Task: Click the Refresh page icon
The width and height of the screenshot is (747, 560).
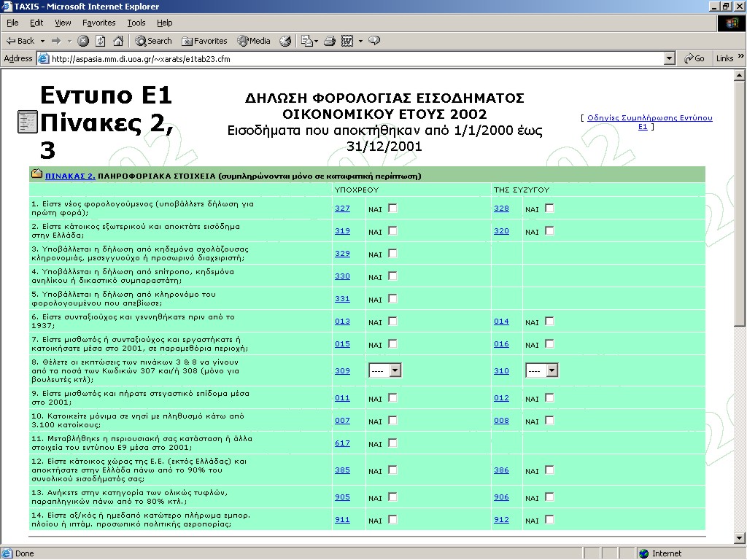Action: coord(101,41)
